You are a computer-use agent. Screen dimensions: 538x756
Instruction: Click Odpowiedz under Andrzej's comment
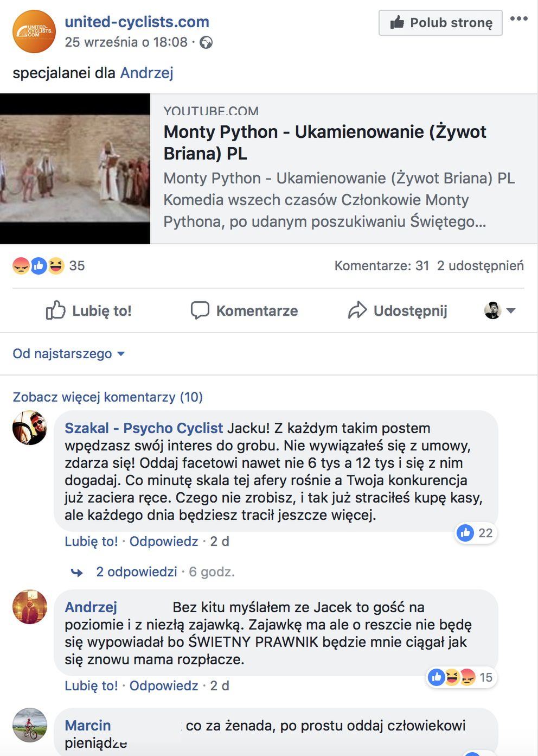163,685
